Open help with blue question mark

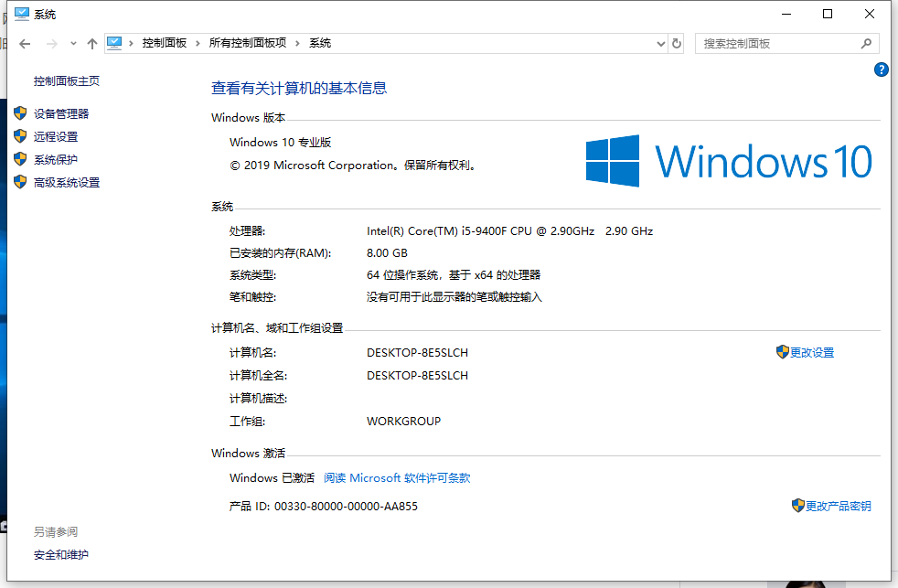click(881, 69)
